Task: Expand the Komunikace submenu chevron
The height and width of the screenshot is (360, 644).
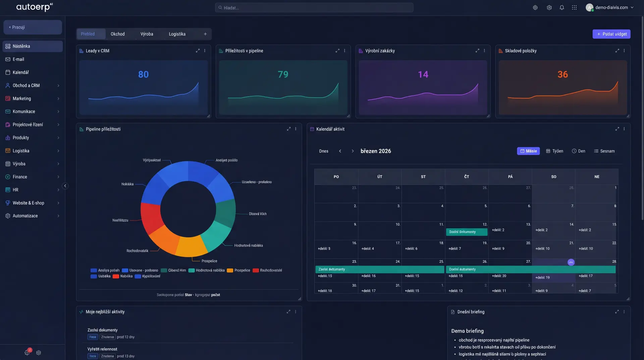Action: point(58,111)
